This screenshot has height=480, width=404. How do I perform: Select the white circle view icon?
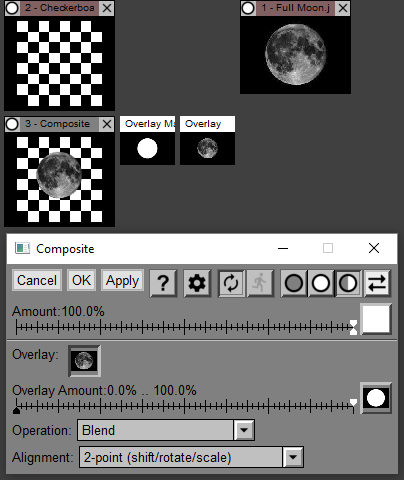[321, 283]
